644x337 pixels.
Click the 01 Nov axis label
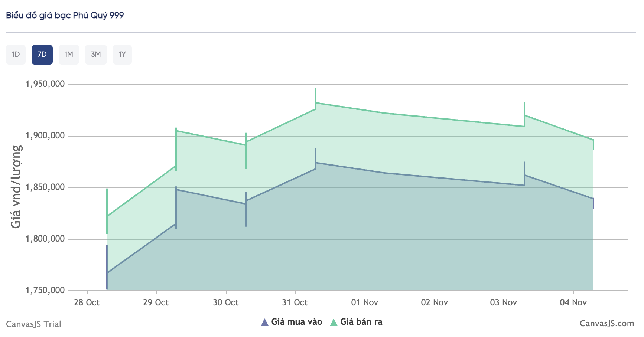tap(365, 302)
